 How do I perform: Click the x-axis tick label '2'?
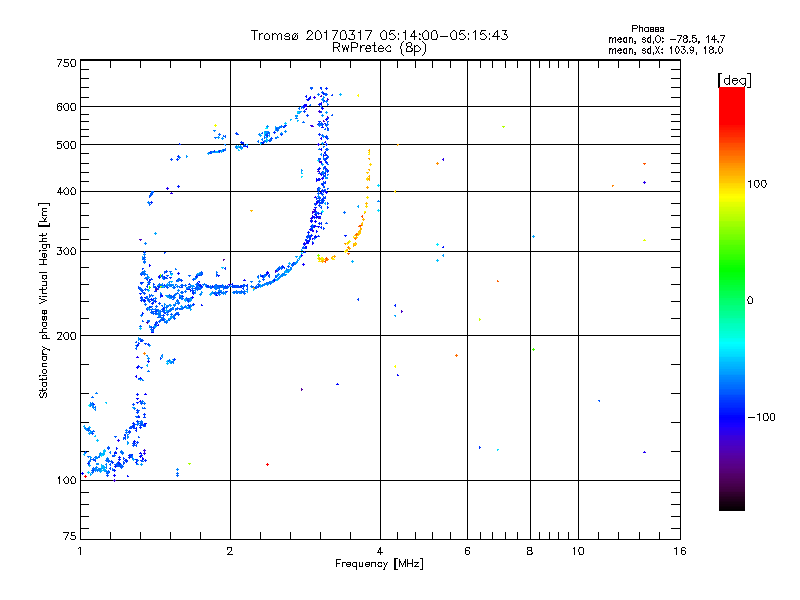230,551
